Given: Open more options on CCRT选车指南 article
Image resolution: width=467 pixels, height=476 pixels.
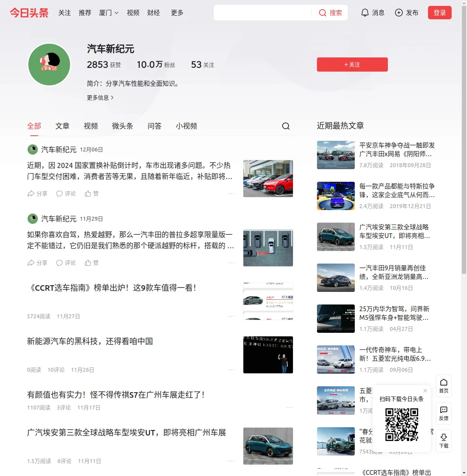Looking at the screenshot, I should (231, 316).
